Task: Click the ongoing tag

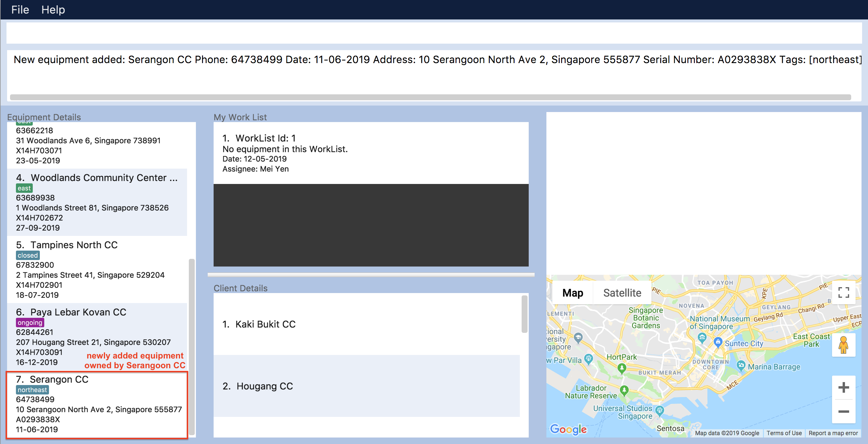Action: click(30, 323)
